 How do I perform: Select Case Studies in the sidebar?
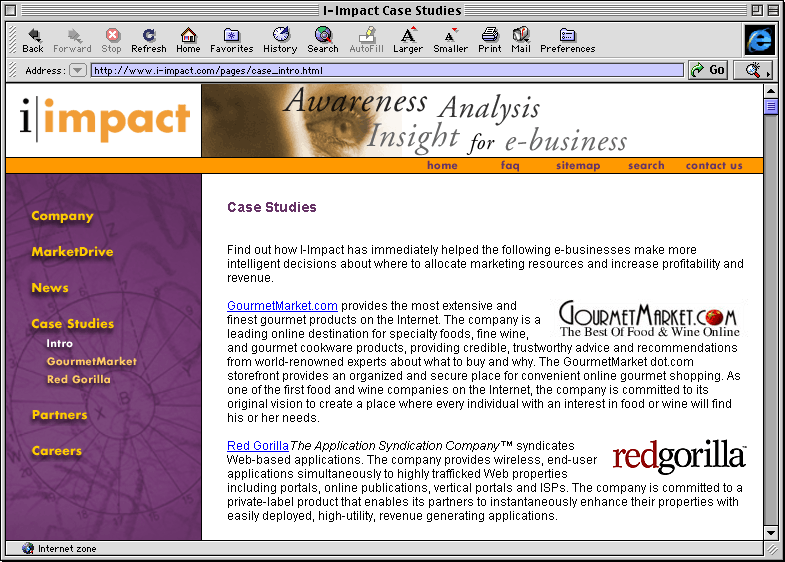click(x=73, y=324)
